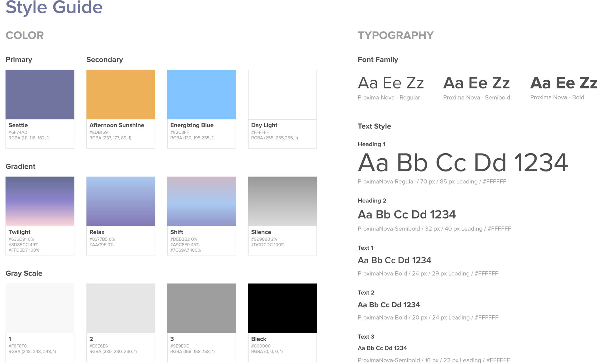Select the Silence gray gradient swatch

click(282, 201)
